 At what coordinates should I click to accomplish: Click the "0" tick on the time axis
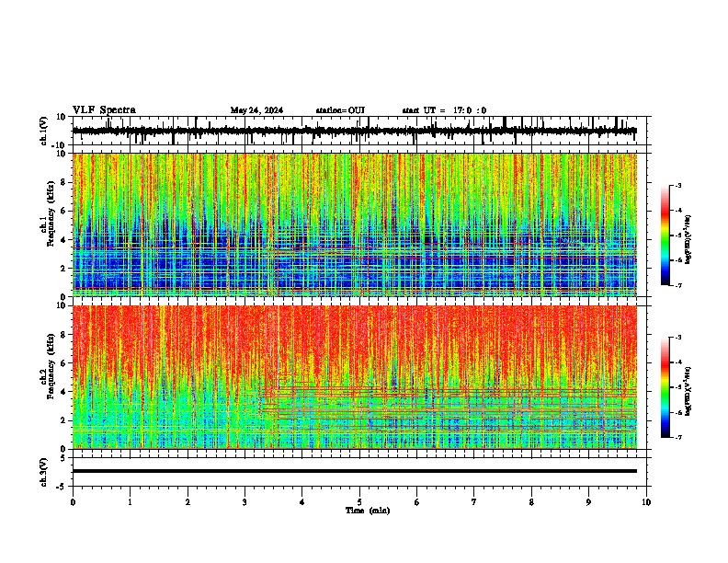[73, 502]
